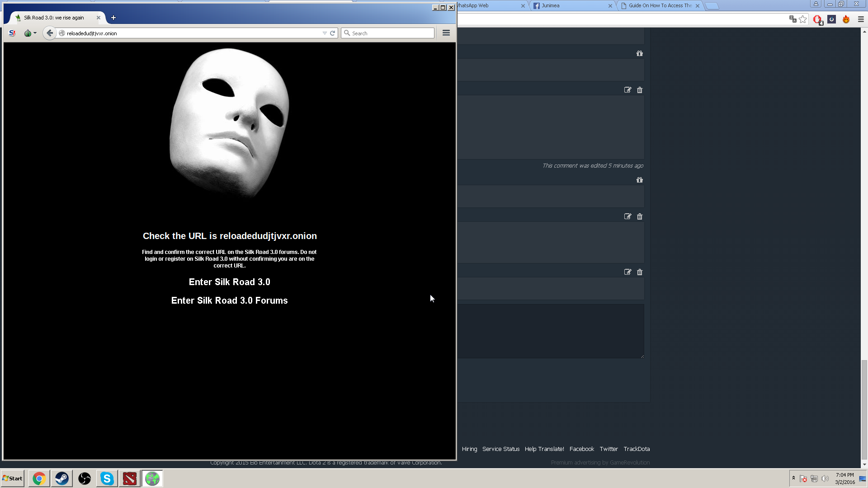Click the topmost gift icon in the comments
Viewport: 868px width, 488px height.
click(x=640, y=53)
